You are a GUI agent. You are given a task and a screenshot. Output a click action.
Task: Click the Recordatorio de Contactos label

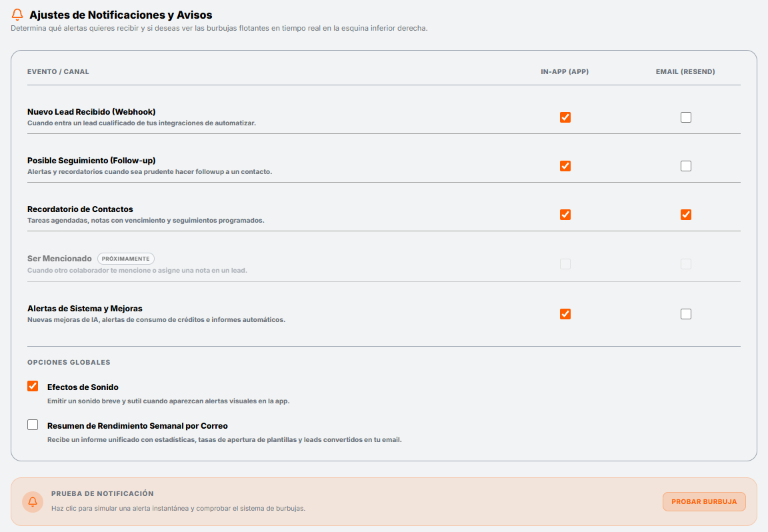[x=80, y=209]
